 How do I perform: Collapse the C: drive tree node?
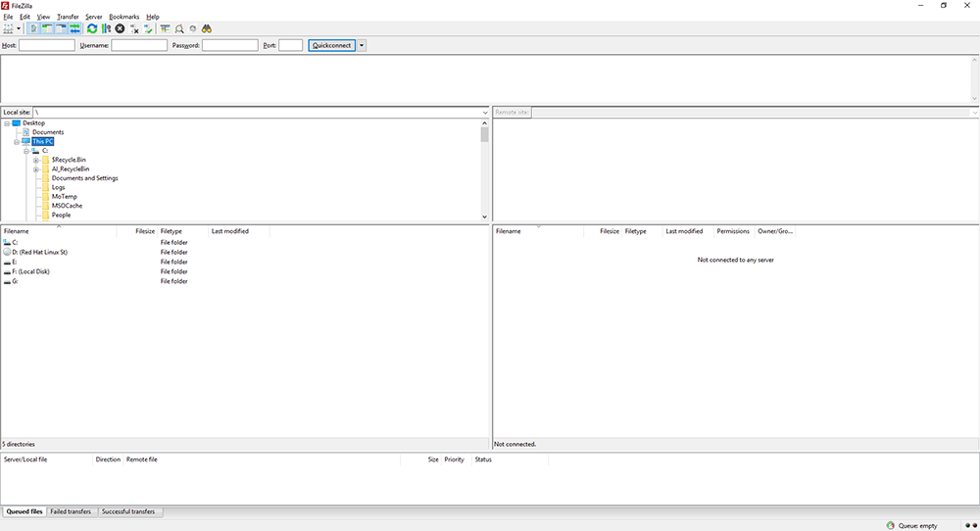tap(26, 151)
